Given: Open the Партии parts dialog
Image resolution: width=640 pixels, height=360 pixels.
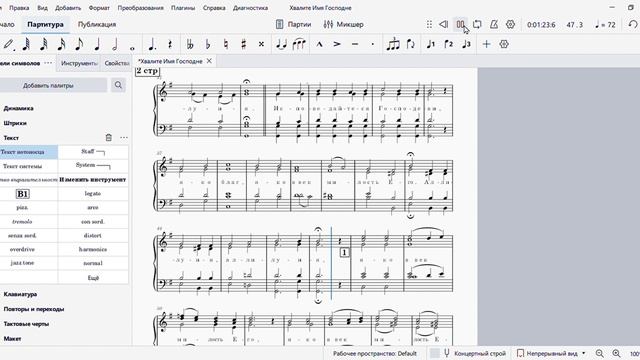Looking at the screenshot, I should [x=293, y=24].
